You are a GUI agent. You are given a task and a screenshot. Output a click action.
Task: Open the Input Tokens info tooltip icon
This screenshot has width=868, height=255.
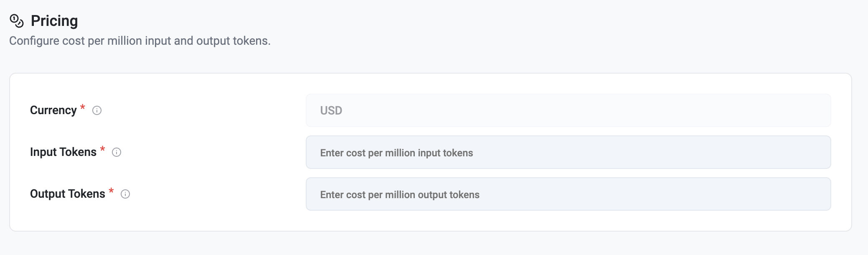coord(117,152)
